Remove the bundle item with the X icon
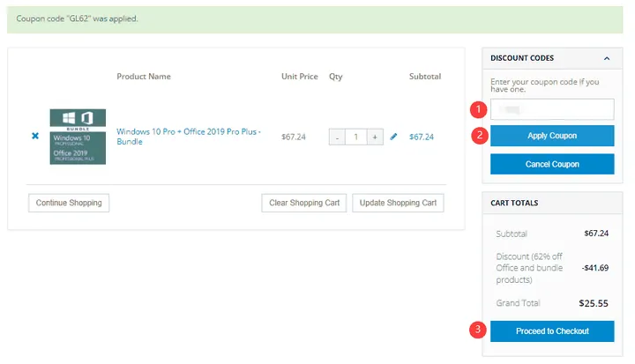Viewport: 635px width, 364px height. [35, 136]
